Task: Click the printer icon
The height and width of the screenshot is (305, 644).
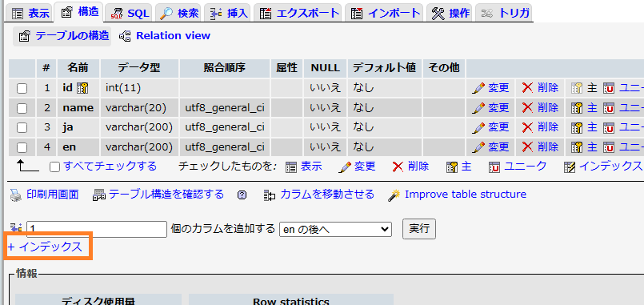Action: click(16, 195)
